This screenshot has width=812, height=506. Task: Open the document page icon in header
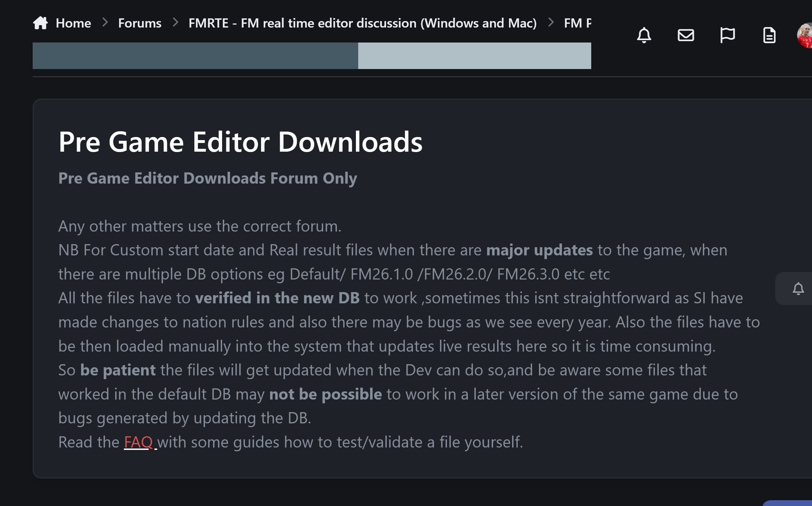point(769,35)
